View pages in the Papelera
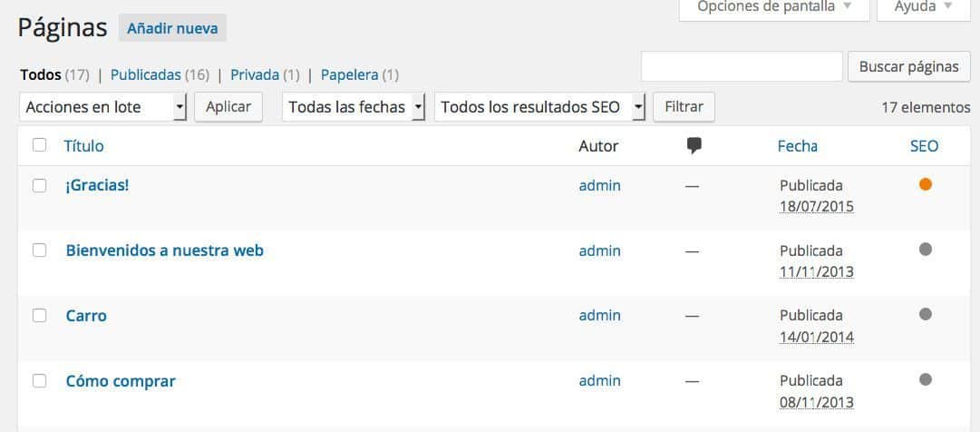The height and width of the screenshot is (432, 980). tap(349, 74)
